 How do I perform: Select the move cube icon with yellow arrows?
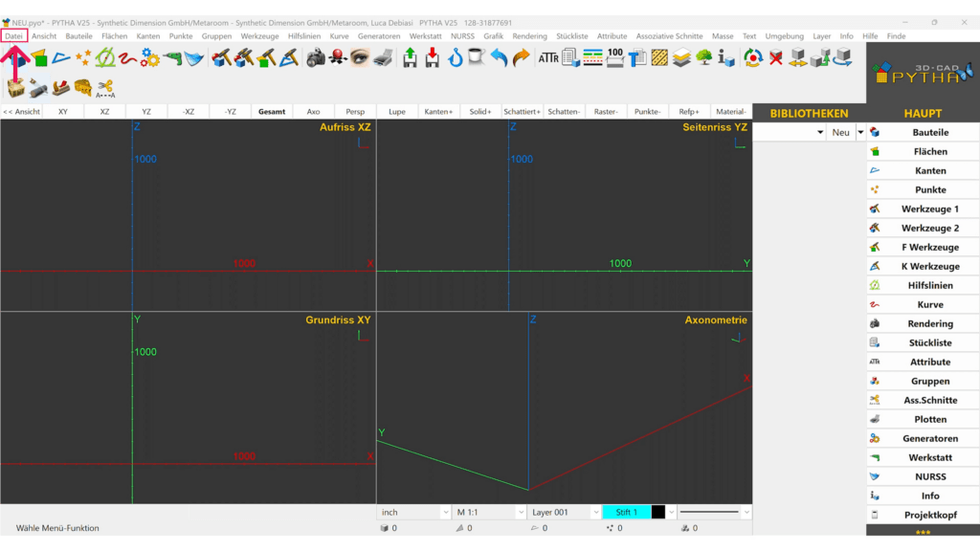pyautogui.click(x=798, y=58)
